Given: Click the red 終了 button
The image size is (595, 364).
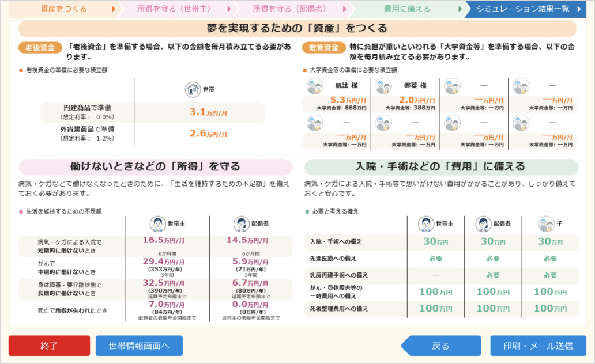Looking at the screenshot, I should pos(50,346).
